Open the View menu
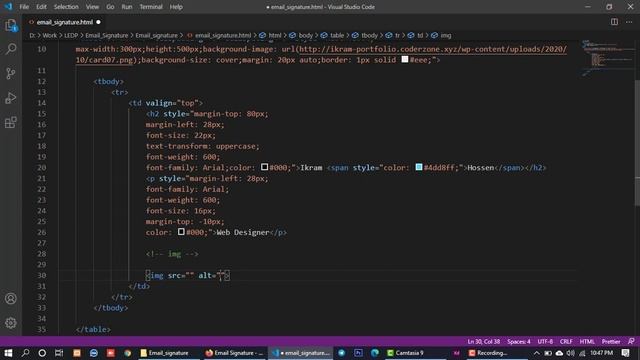640x360 pixels. tap(92, 7)
